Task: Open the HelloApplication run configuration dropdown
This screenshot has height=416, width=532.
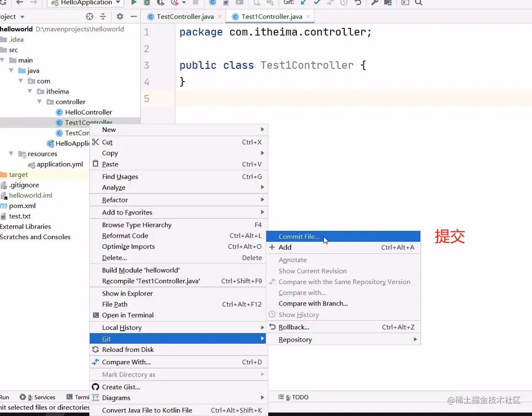Action: pos(86,2)
